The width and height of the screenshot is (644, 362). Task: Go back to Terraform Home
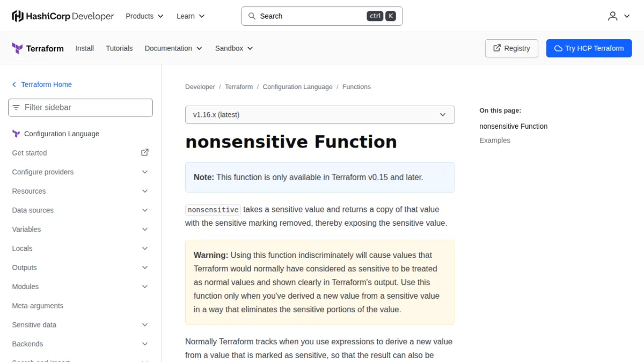(x=46, y=85)
